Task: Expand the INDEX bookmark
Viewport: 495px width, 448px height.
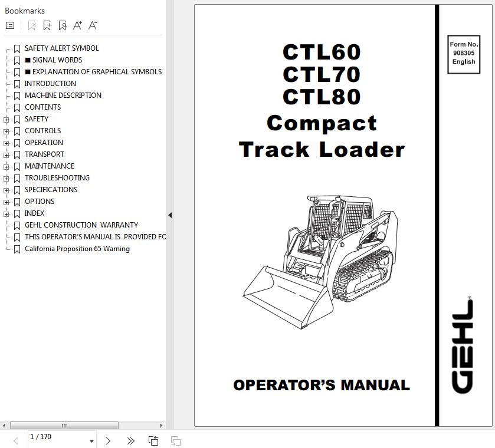Action: click(6, 214)
